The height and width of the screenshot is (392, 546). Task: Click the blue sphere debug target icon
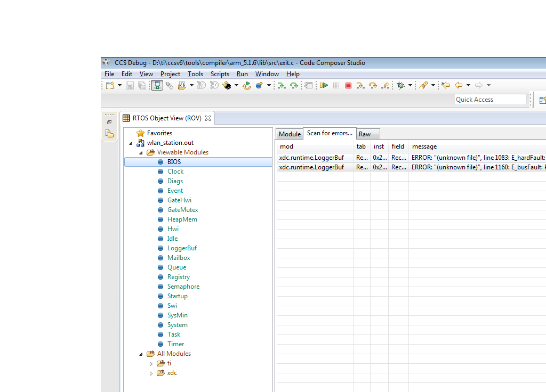pos(259,85)
